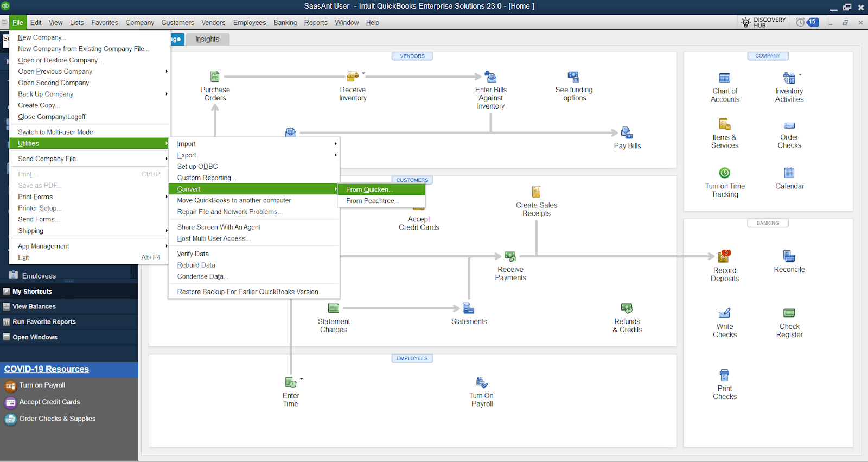Select Set up ODBC menu entry

[x=254, y=167]
